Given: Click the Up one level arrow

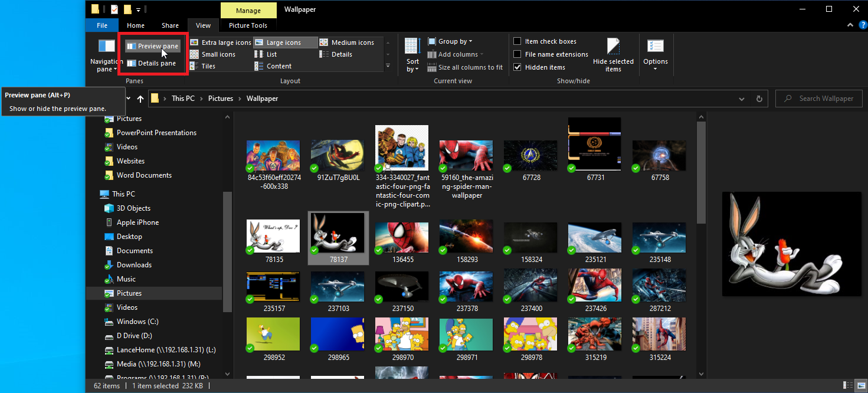Looking at the screenshot, I should [140, 99].
